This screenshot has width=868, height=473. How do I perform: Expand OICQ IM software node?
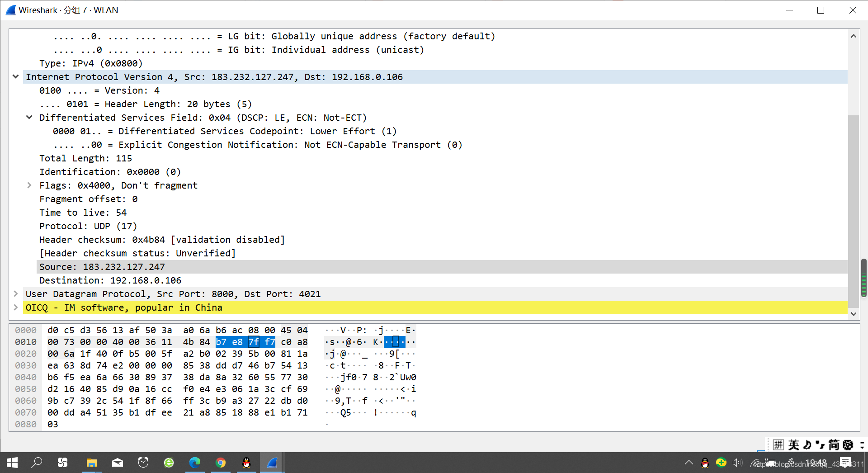point(16,307)
